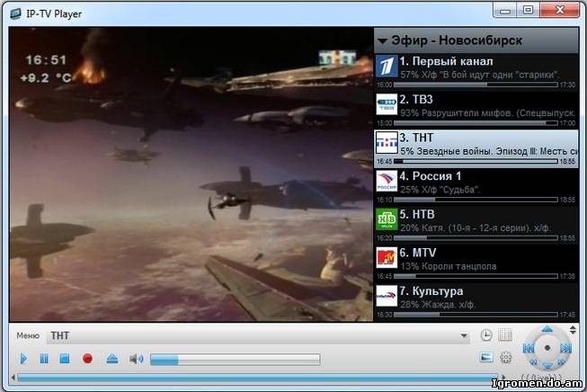Click program text "20% Катя. (10-я - 12-я серии)"
The width and height of the screenshot is (587, 392).
coord(463,228)
